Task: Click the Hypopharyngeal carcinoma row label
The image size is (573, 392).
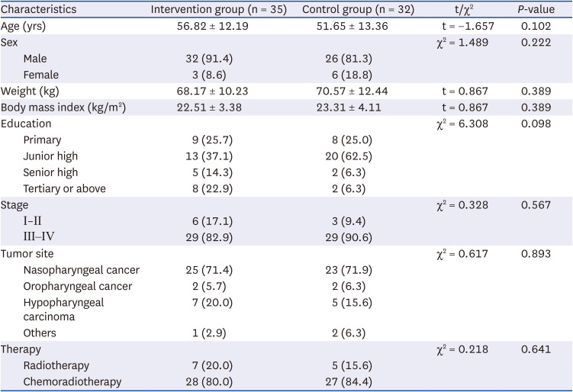Action: pos(63,309)
